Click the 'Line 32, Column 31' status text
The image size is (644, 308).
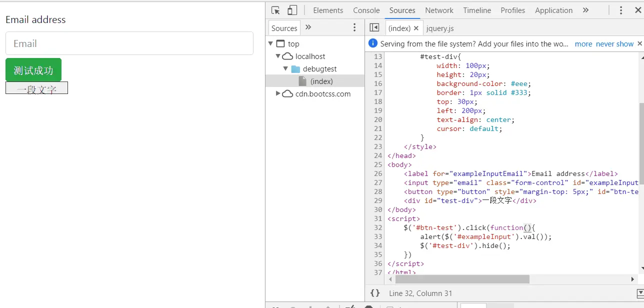[x=420, y=293]
